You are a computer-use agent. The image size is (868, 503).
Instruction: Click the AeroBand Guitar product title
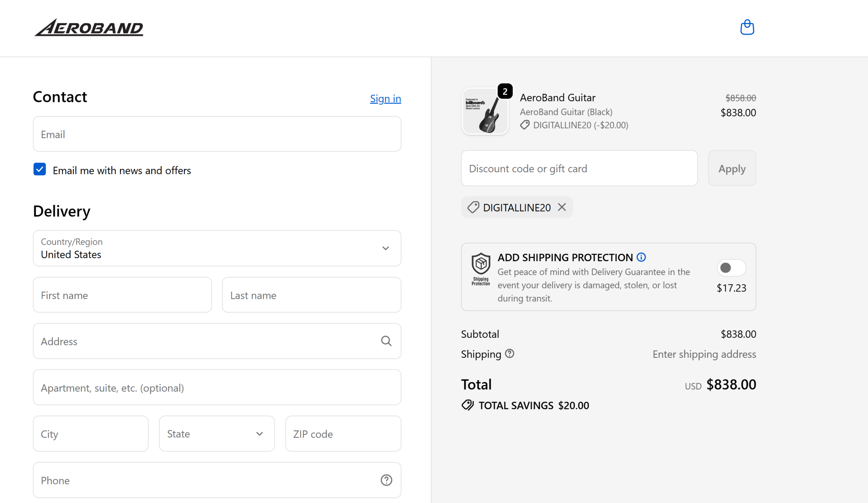[558, 97]
